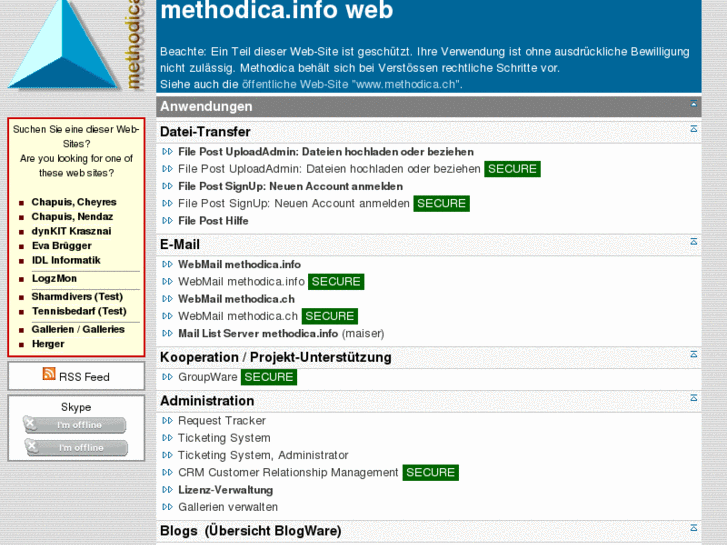This screenshot has width=727, height=545.
Task: Open Lizenz-Verwaltung link
Action: point(226,489)
